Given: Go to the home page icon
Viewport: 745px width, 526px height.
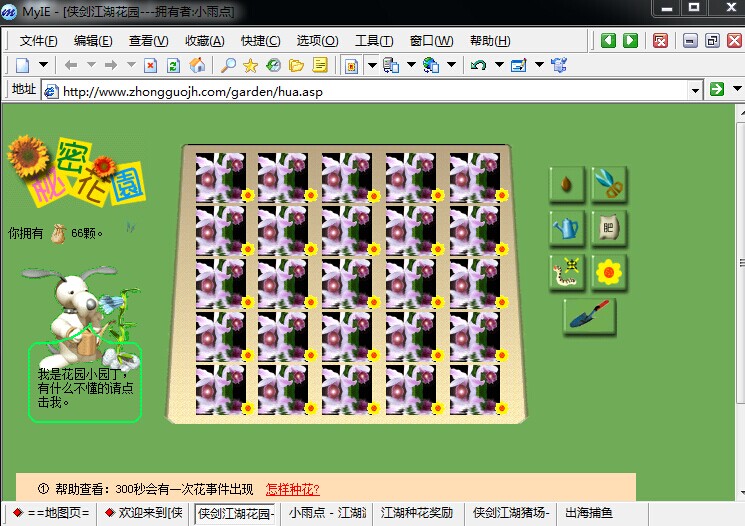Looking at the screenshot, I should point(197,65).
